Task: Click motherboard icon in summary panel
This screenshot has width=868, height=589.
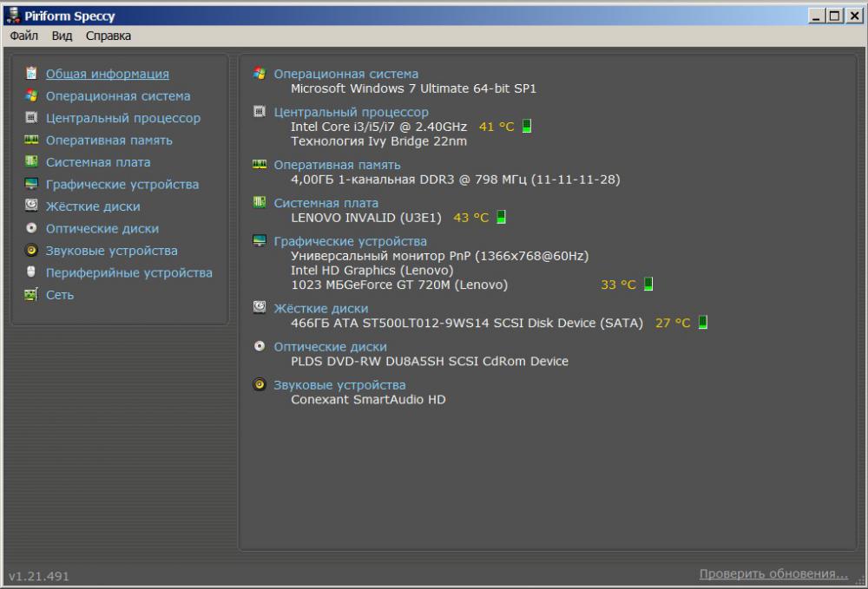Action: click(x=259, y=202)
